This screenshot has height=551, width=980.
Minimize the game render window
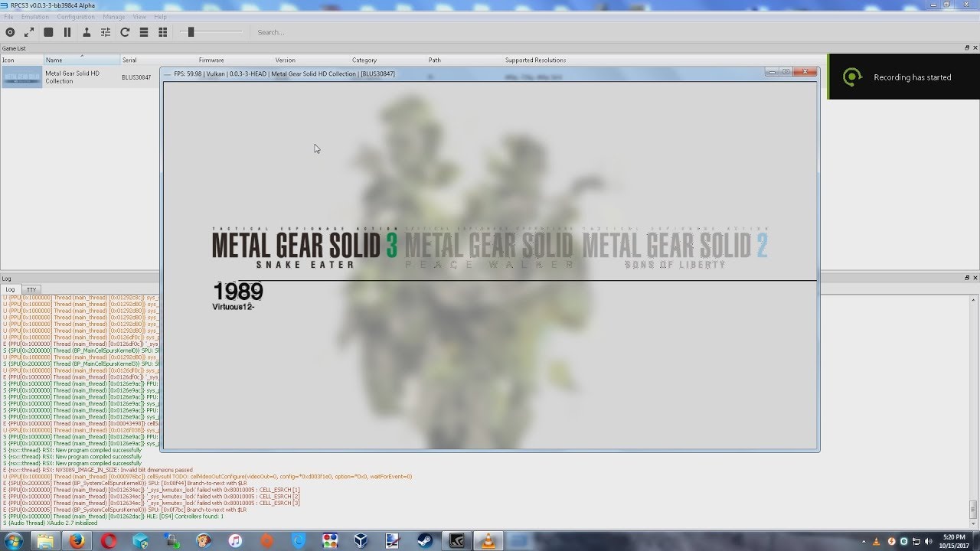click(773, 72)
